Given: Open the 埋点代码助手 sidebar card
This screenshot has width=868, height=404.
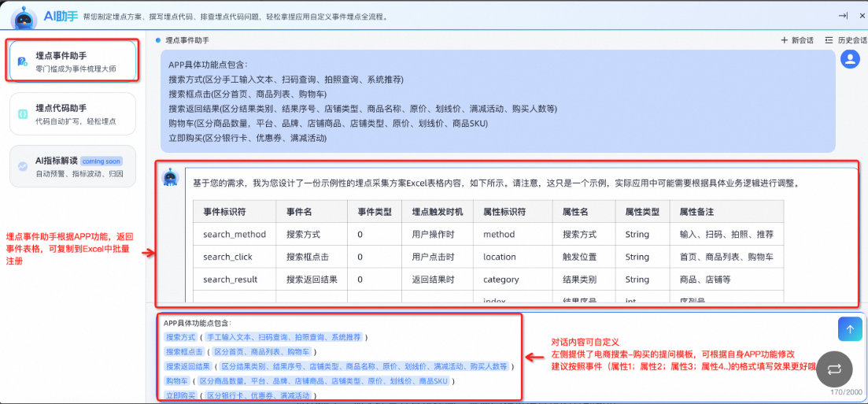Looking at the screenshot, I should (x=72, y=113).
